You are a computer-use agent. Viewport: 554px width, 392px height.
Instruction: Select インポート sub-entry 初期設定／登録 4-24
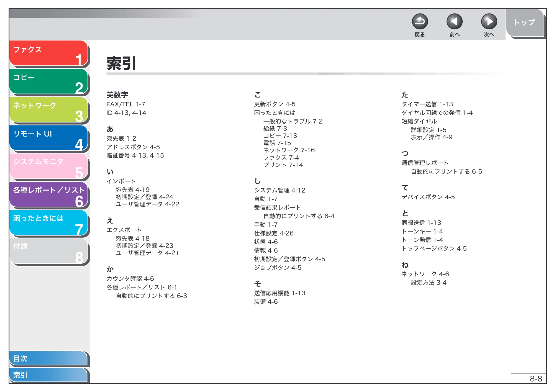tap(145, 197)
